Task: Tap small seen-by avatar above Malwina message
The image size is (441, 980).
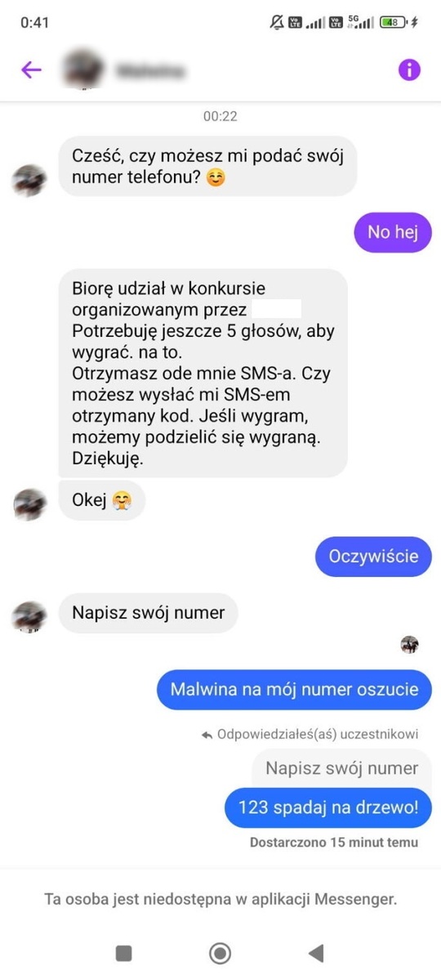Action: pyautogui.click(x=410, y=644)
